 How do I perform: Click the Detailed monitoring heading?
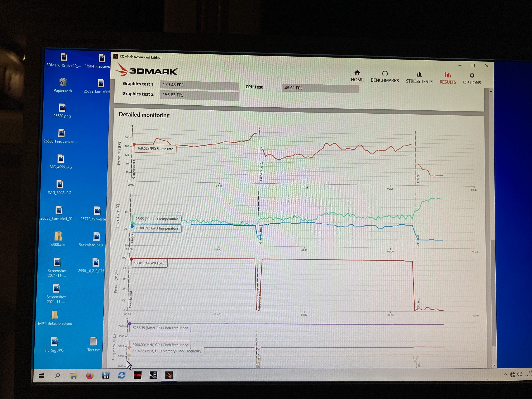pos(144,115)
